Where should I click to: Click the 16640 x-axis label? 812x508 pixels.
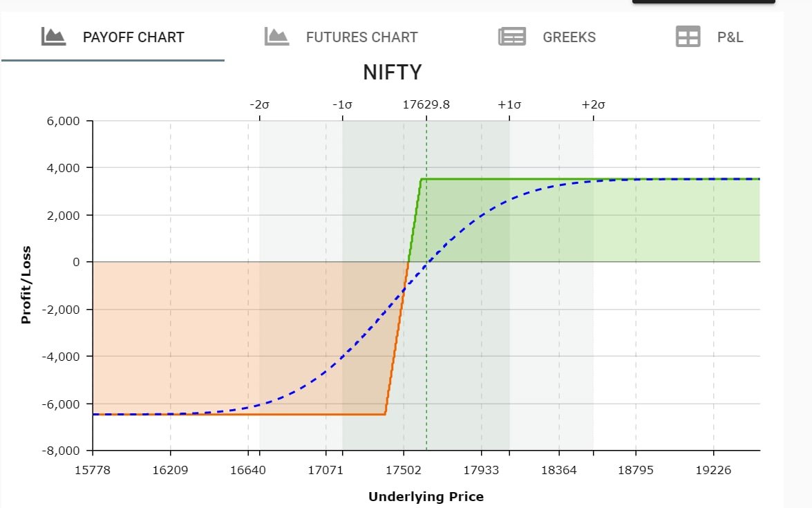(x=248, y=470)
